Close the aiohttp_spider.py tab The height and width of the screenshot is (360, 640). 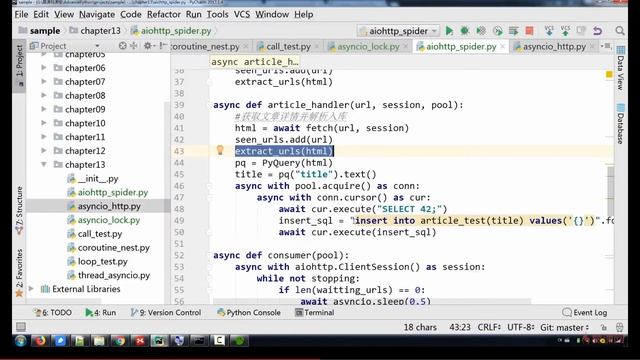pos(502,47)
